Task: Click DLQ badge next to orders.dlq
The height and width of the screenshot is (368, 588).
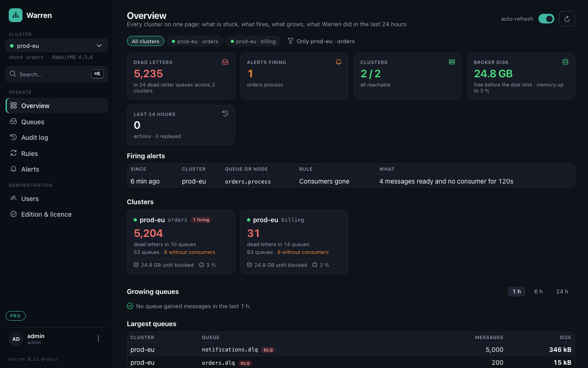Action: [245, 363]
